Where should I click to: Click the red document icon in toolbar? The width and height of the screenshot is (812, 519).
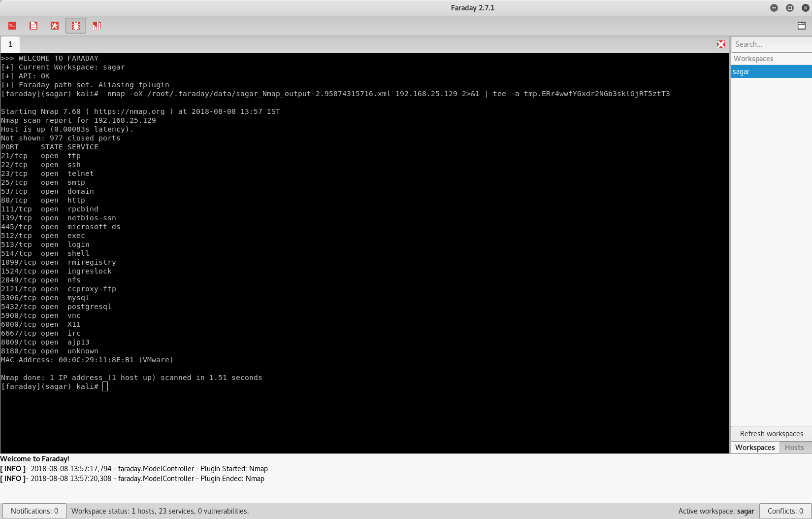(33, 26)
